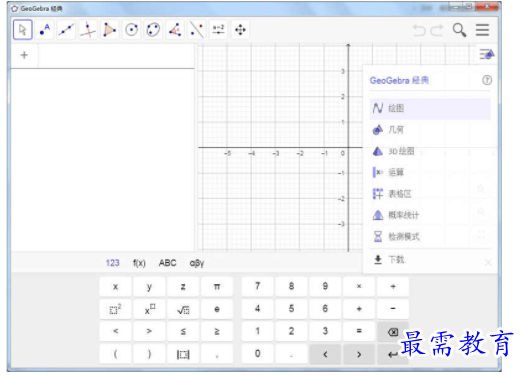Choose the 表格区 spreadsheet perspective
The width and height of the screenshot is (522, 375).
tap(430, 194)
